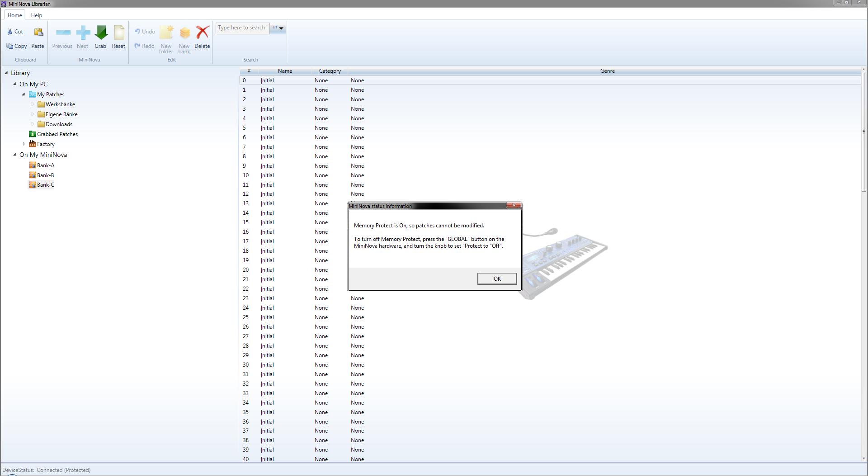Collapse the Library root node
868x476 pixels.
(6, 73)
